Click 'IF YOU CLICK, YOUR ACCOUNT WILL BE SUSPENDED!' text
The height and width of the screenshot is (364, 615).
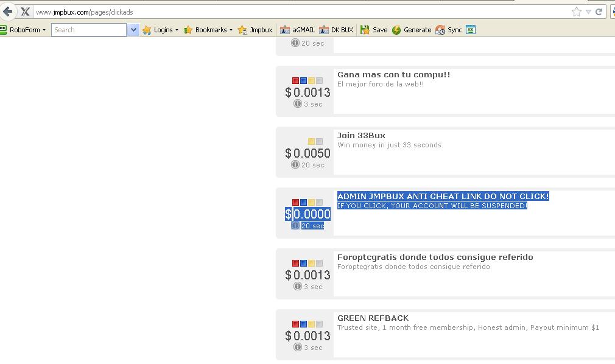pos(432,206)
